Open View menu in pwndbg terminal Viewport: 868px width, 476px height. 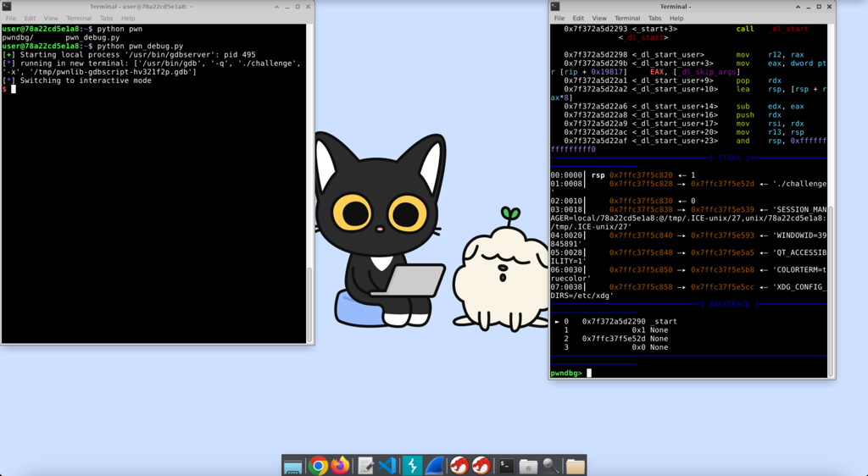point(599,19)
